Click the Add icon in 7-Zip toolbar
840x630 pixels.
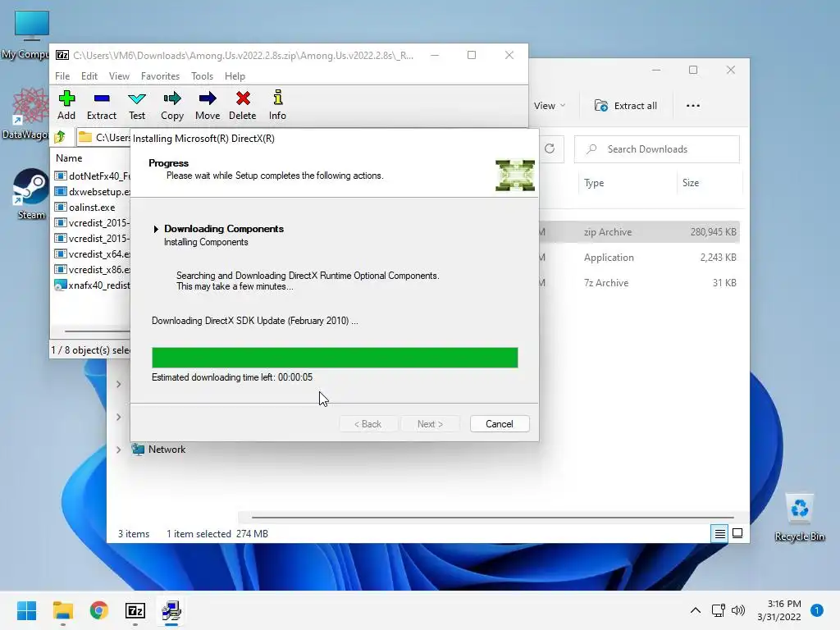(66, 105)
